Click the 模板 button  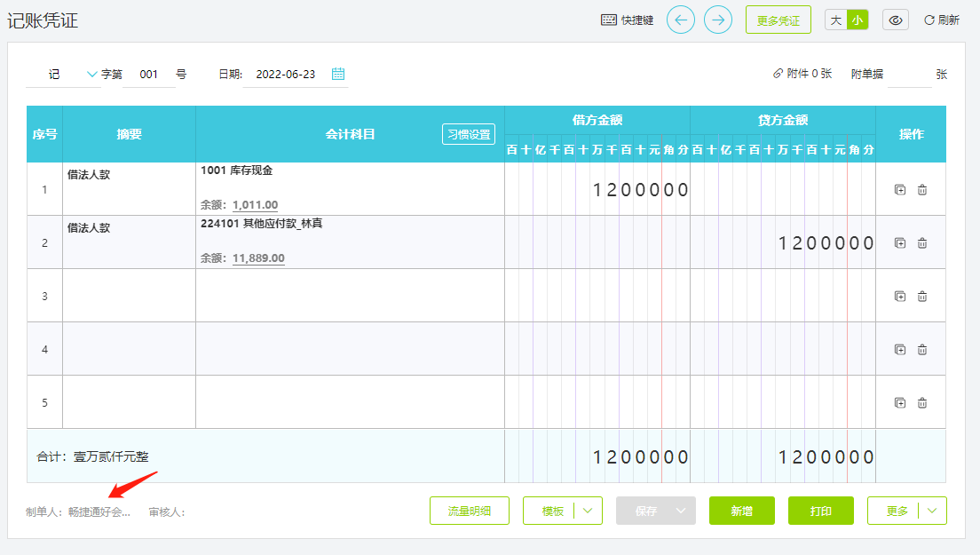point(552,511)
